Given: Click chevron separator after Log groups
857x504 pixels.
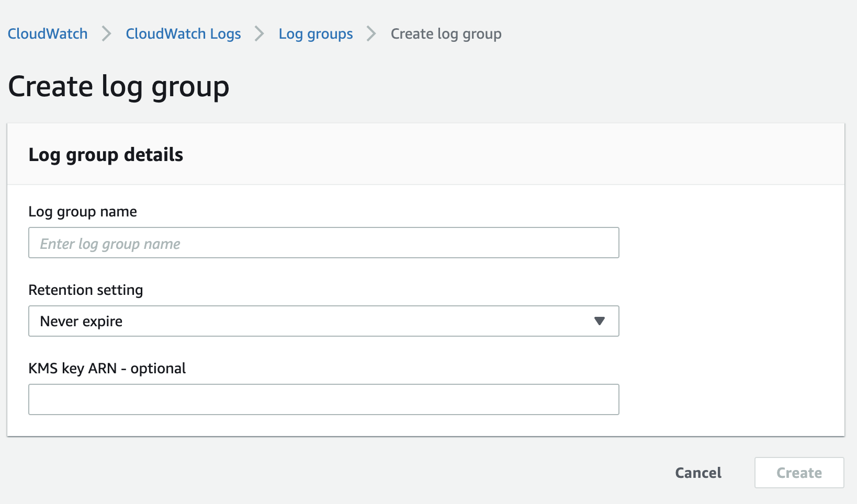Looking at the screenshot, I should click(x=371, y=34).
